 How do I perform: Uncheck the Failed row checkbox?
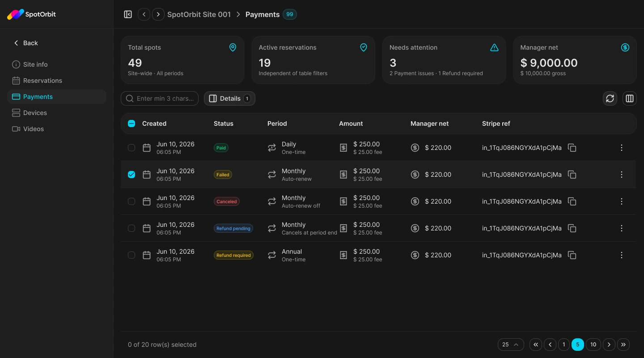(x=131, y=175)
